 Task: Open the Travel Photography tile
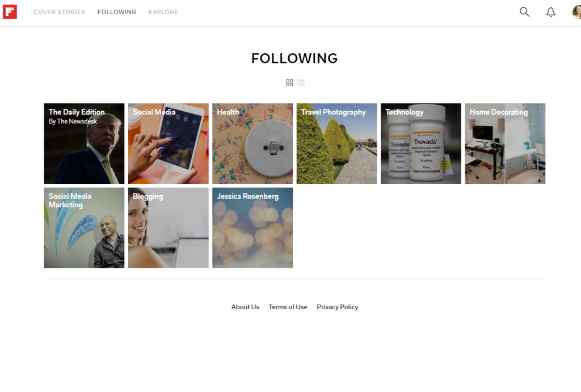(x=336, y=144)
